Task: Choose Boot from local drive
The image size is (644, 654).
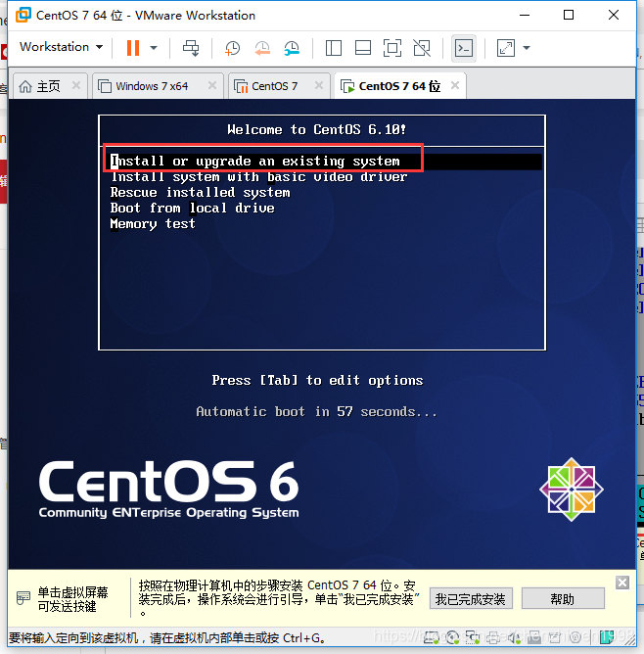Action: point(192,208)
